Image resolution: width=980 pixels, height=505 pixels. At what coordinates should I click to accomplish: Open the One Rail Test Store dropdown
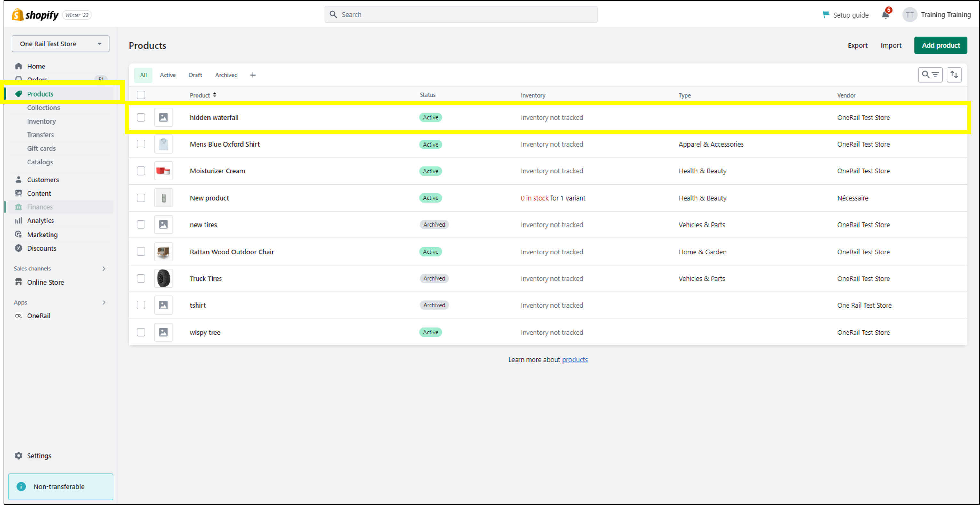tap(60, 44)
